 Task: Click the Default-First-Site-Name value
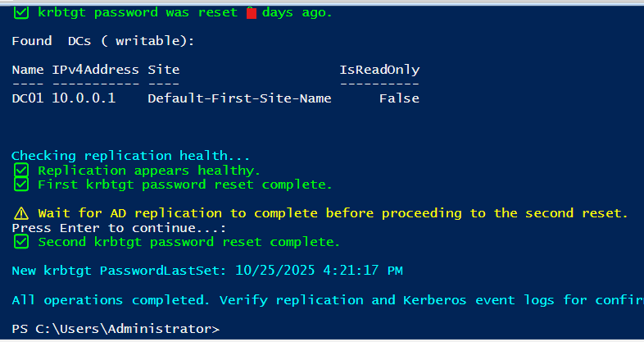[239, 98]
